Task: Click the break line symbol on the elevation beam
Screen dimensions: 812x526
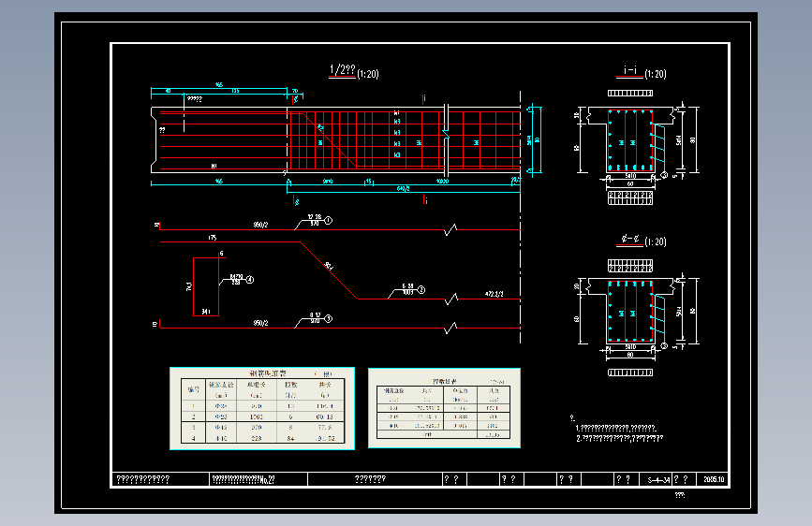Action: [x=446, y=134]
